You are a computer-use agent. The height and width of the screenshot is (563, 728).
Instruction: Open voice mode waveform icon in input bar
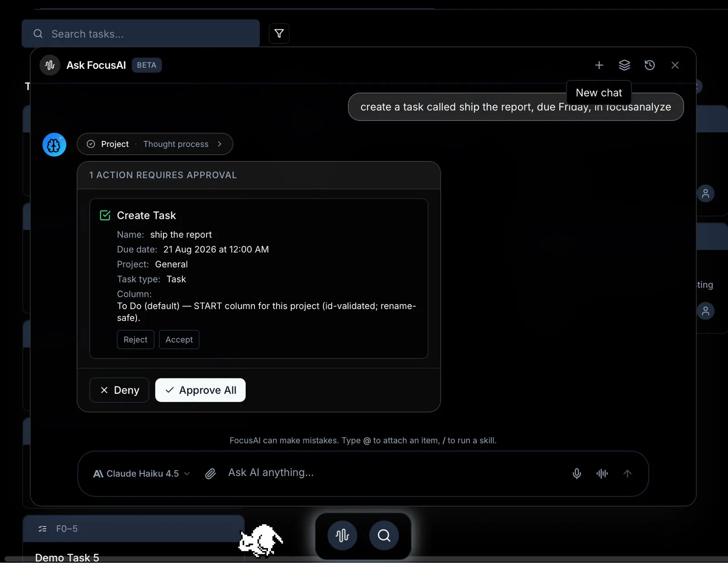pyautogui.click(x=602, y=474)
